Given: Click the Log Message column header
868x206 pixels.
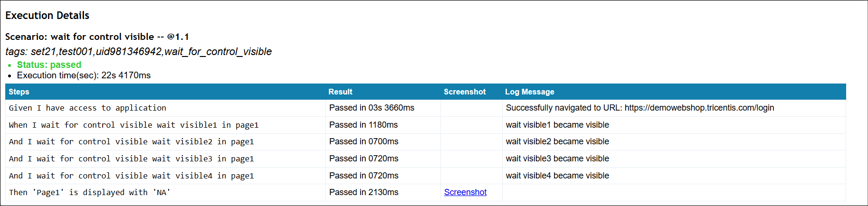Looking at the screenshot, I should click(x=529, y=92).
